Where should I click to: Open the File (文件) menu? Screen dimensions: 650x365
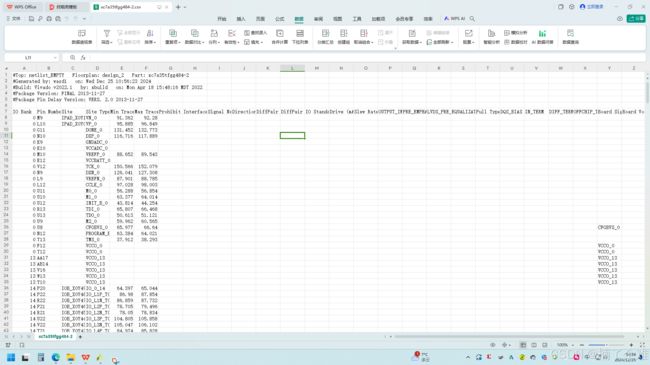[14, 19]
